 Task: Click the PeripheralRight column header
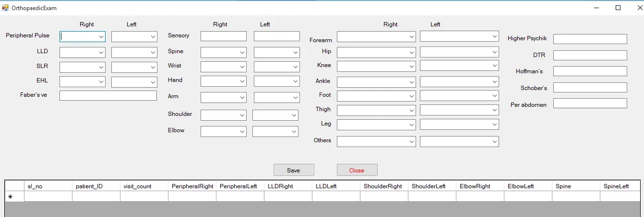(192, 186)
